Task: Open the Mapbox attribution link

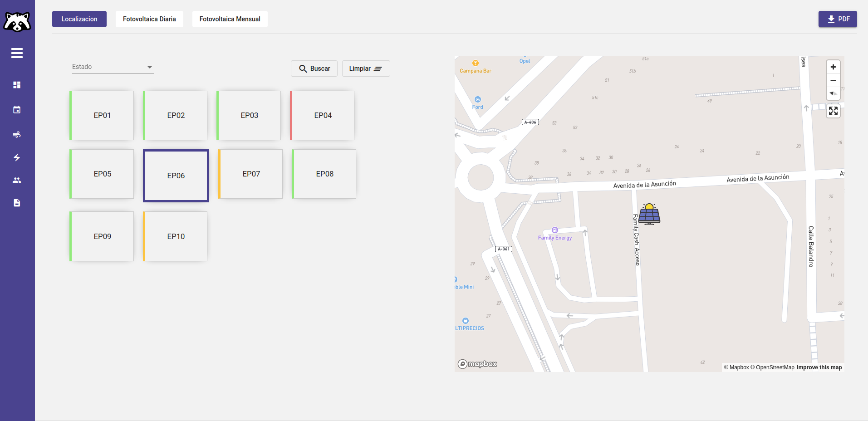Action: [x=736, y=367]
